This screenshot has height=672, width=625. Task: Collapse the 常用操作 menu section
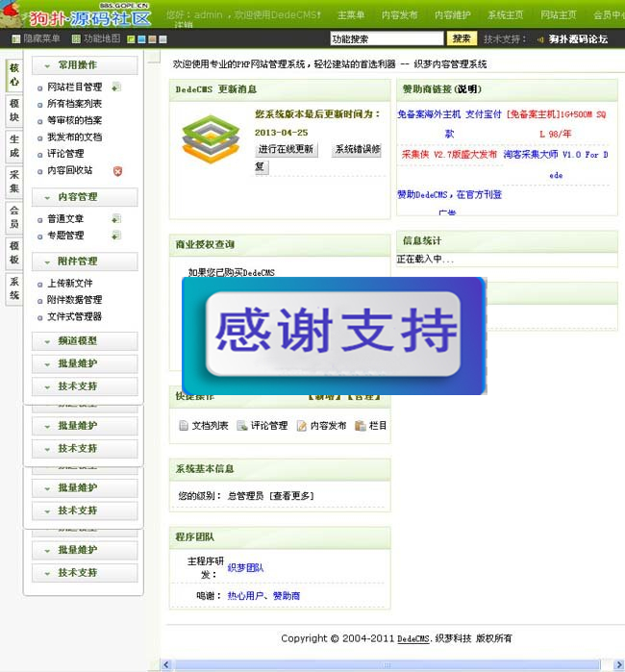click(85, 65)
